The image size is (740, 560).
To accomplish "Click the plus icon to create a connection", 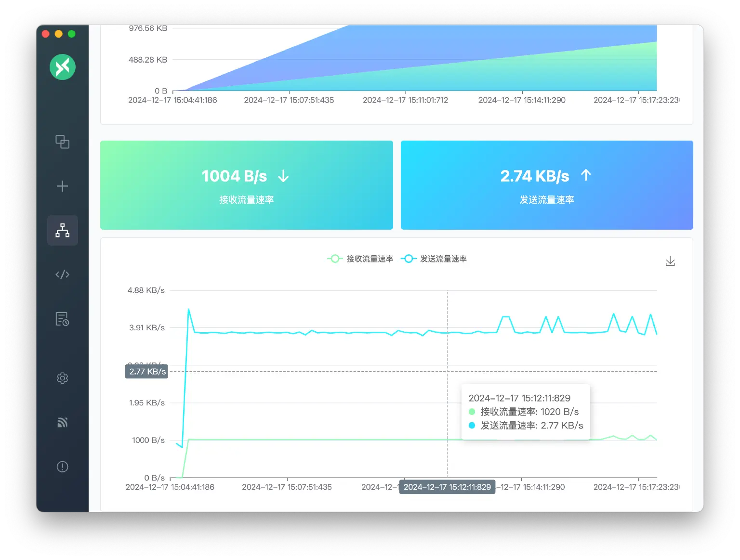I will click(x=62, y=186).
